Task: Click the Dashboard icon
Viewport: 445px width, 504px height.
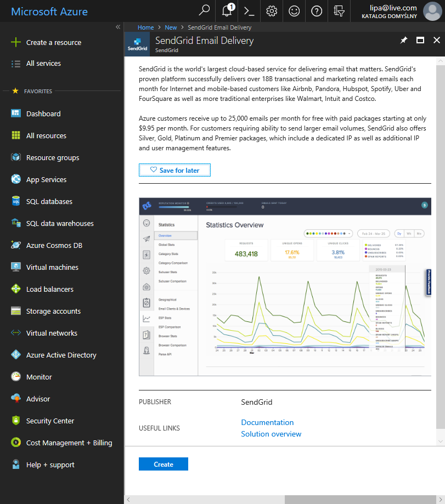Action: (x=16, y=114)
